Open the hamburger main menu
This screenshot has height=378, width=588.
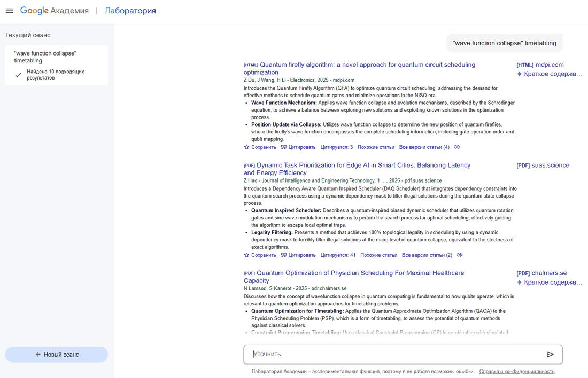[x=10, y=11]
